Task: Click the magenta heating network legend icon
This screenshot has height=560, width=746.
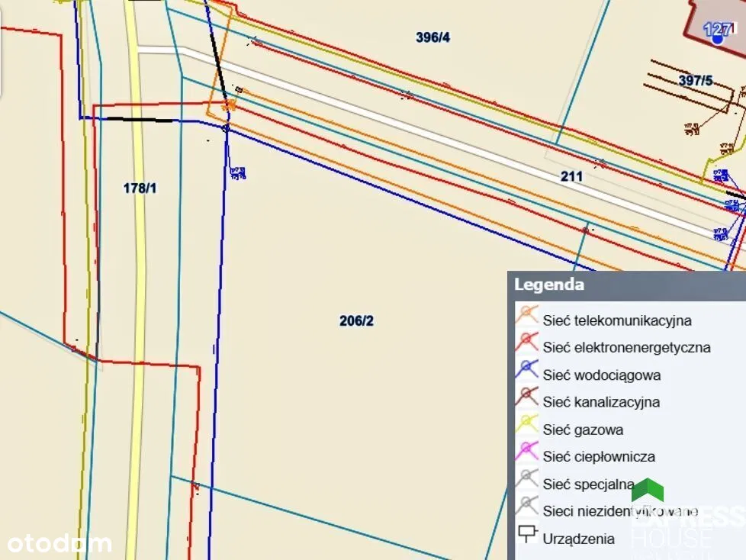Action: pos(527,452)
